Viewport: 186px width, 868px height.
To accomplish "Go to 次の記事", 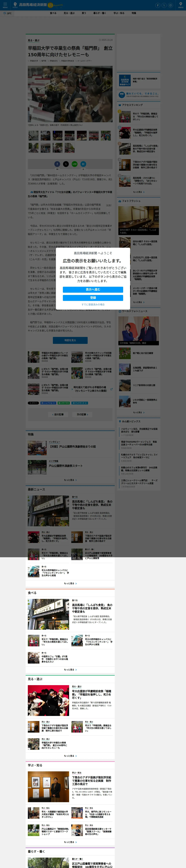I will pos(82,414).
